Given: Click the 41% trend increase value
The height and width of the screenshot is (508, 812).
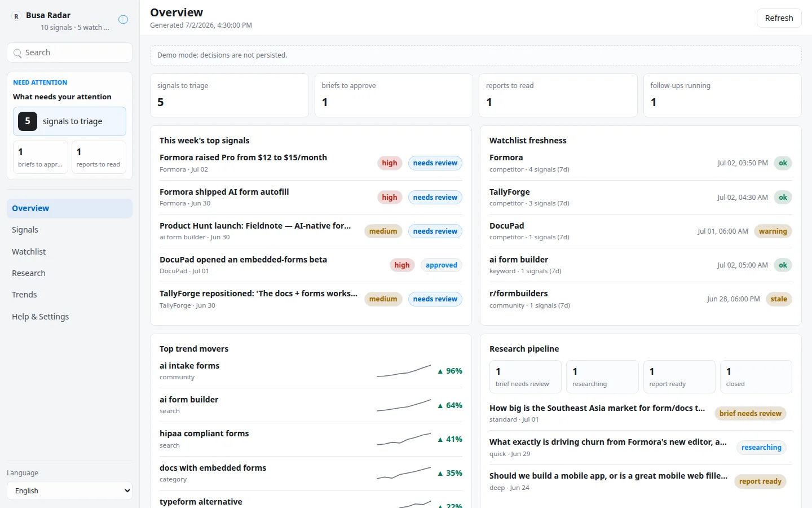Looking at the screenshot, I should pyautogui.click(x=450, y=439).
